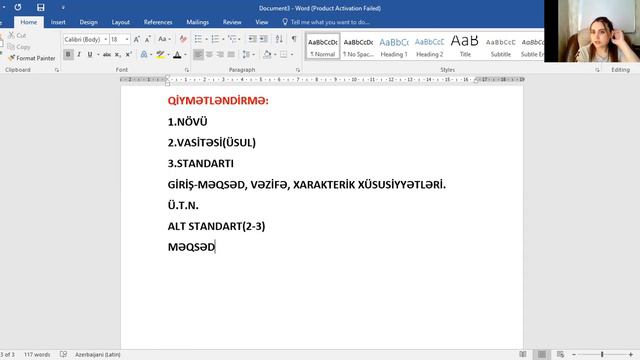Toggle Superscript formatting
Screen dimensions: 640x360
coord(129,54)
